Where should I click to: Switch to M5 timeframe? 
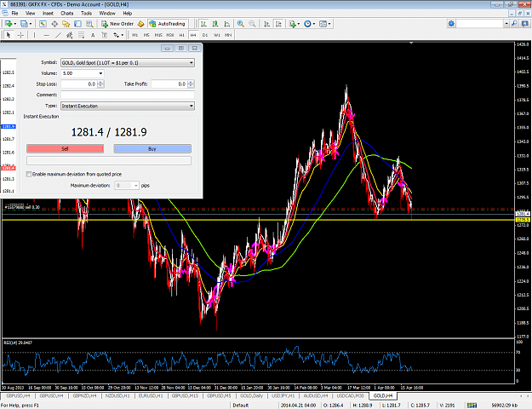pos(146,35)
